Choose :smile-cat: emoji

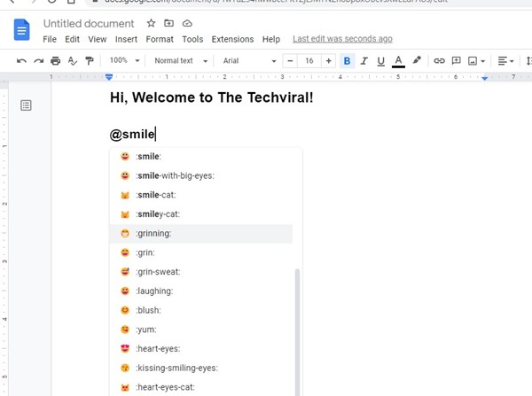[201, 195]
